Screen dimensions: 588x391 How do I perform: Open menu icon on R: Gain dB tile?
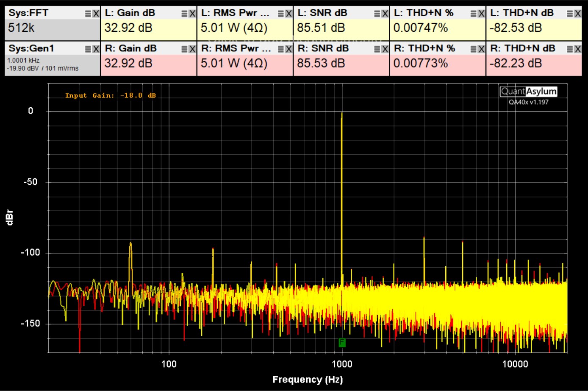[184, 49]
